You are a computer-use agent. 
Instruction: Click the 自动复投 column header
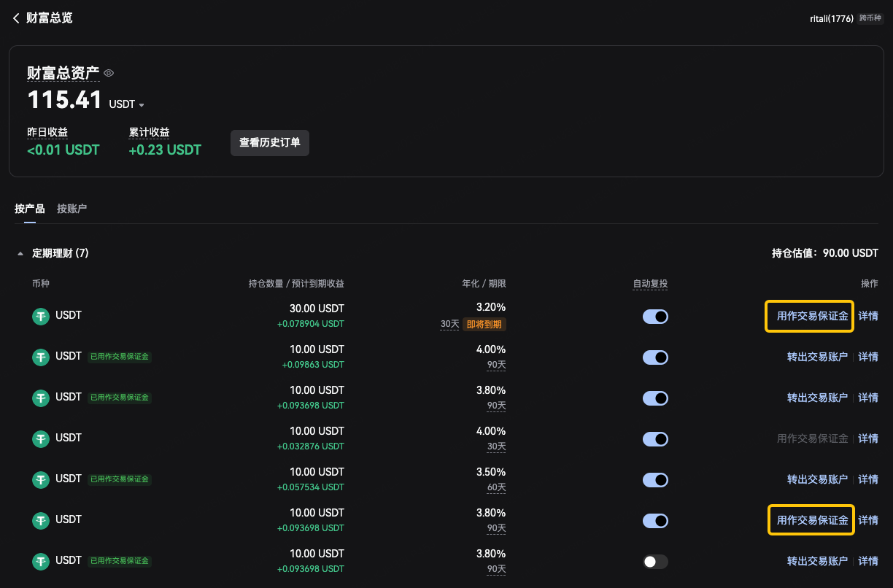pyautogui.click(x=651, y=283)
